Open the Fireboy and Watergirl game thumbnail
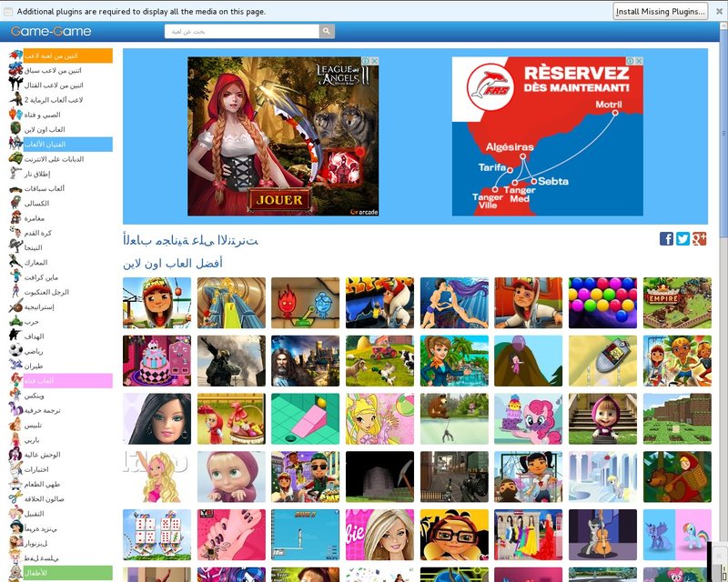 tap(306, 303)
